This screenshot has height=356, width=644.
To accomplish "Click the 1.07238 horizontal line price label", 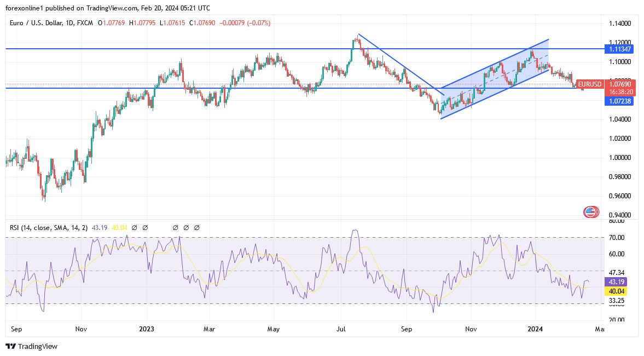I will click(x=620, y=101).
